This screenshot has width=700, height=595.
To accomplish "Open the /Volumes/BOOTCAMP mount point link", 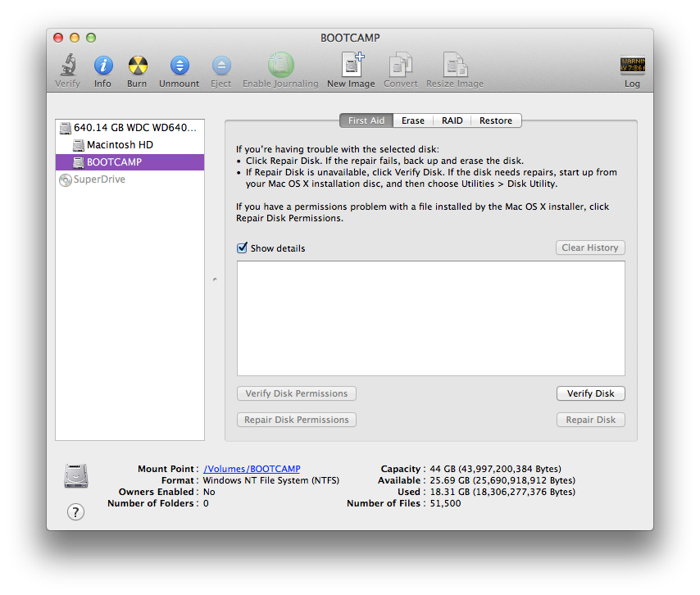I will click(252, 469).
